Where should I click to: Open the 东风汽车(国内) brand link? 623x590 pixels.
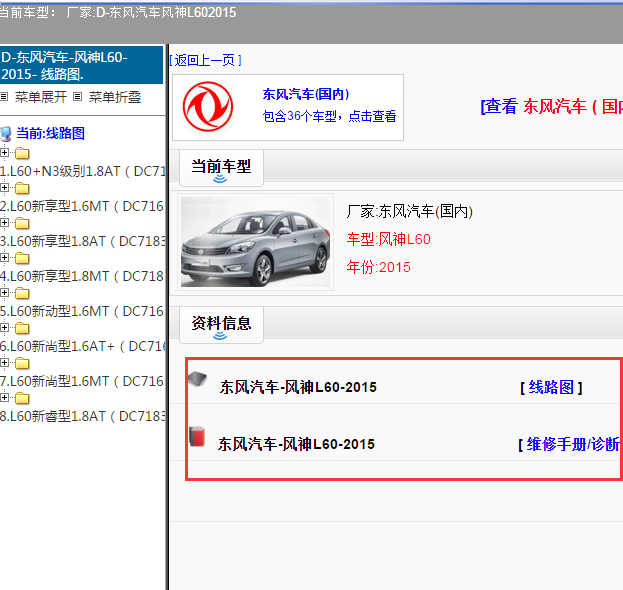(306, 94)
